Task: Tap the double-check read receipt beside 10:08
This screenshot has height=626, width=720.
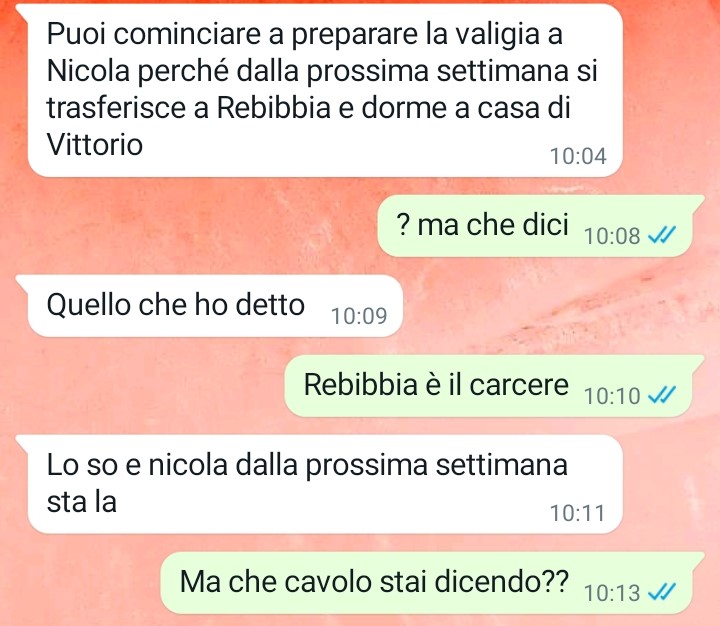Action: coord(661,236)
